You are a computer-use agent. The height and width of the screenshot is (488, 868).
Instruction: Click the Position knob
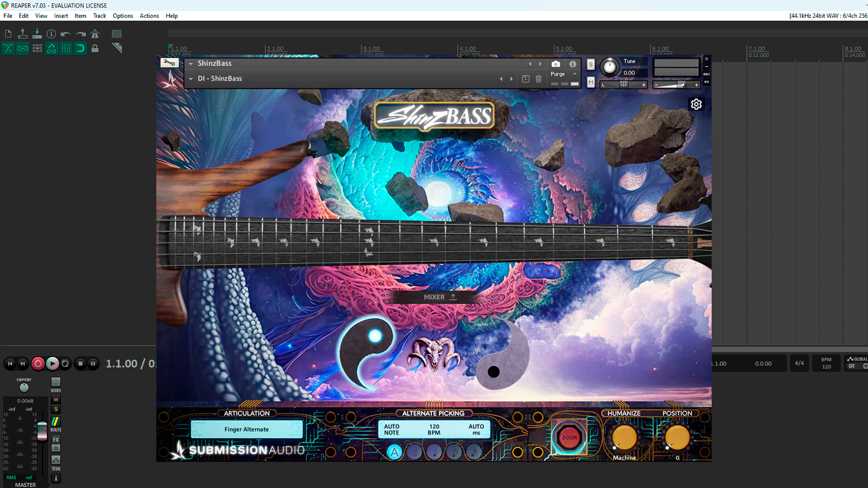677,437
